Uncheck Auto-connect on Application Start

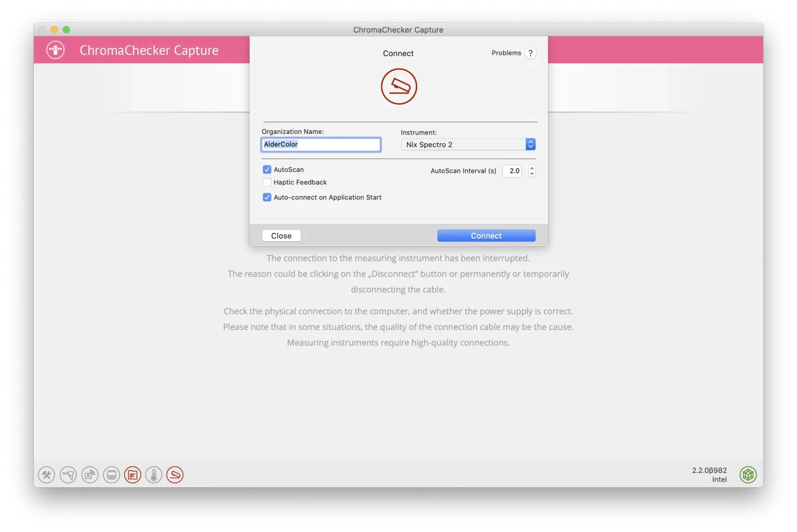267,197
